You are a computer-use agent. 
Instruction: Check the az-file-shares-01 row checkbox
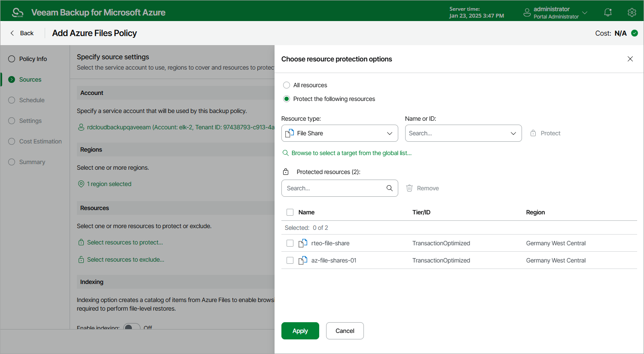point(290,260)
